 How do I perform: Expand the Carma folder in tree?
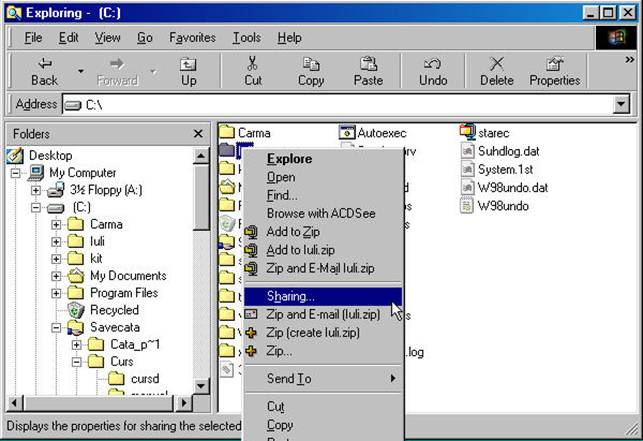tap(57, 224)
